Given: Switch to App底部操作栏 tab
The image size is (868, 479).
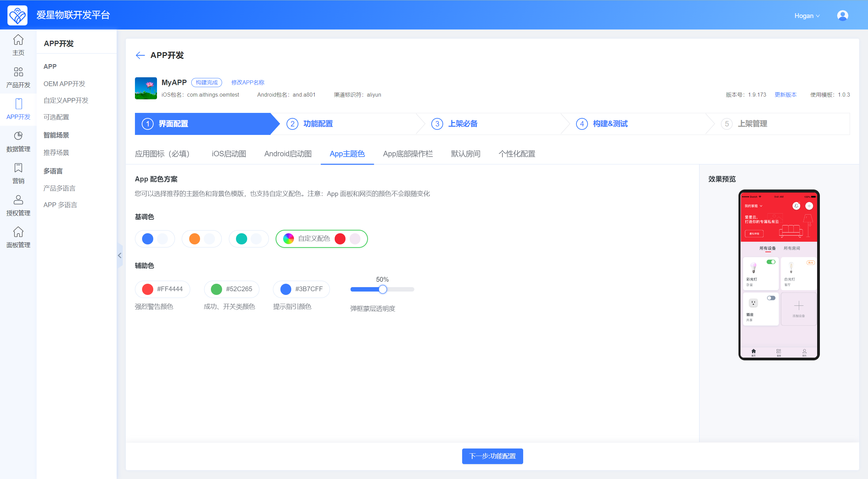Looking at the screenshot, I should [408, 154].
